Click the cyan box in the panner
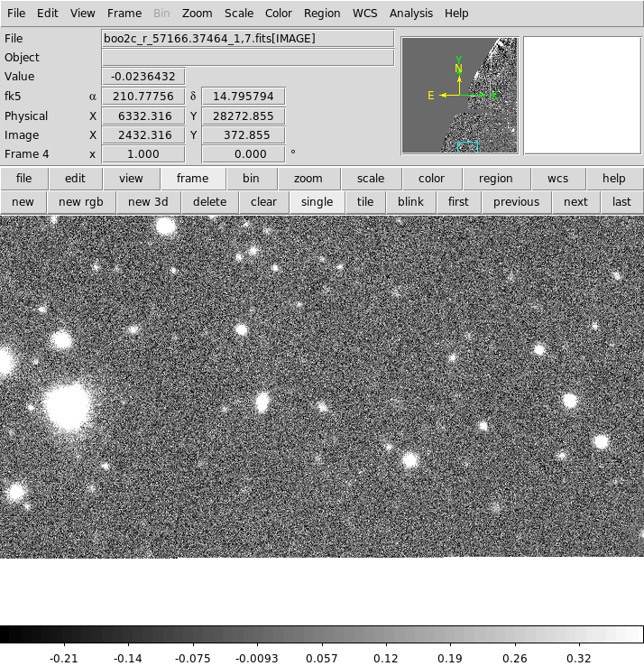This screenshot has width=644, height=666. click(x=467, y=147)
